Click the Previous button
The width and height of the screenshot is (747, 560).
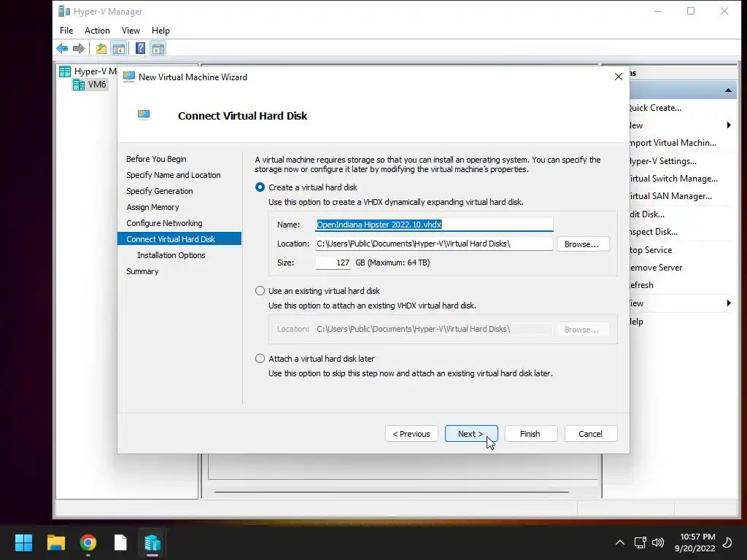pos(411,434)
